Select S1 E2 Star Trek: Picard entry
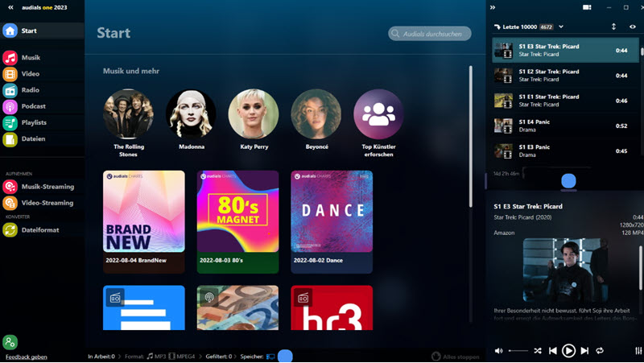 [x=566, y=76]
